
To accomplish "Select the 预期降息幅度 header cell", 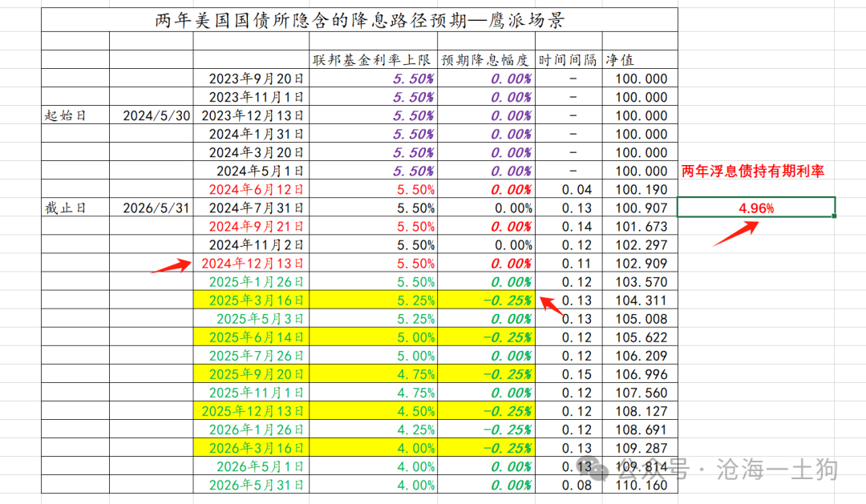I will pos(486,59).
